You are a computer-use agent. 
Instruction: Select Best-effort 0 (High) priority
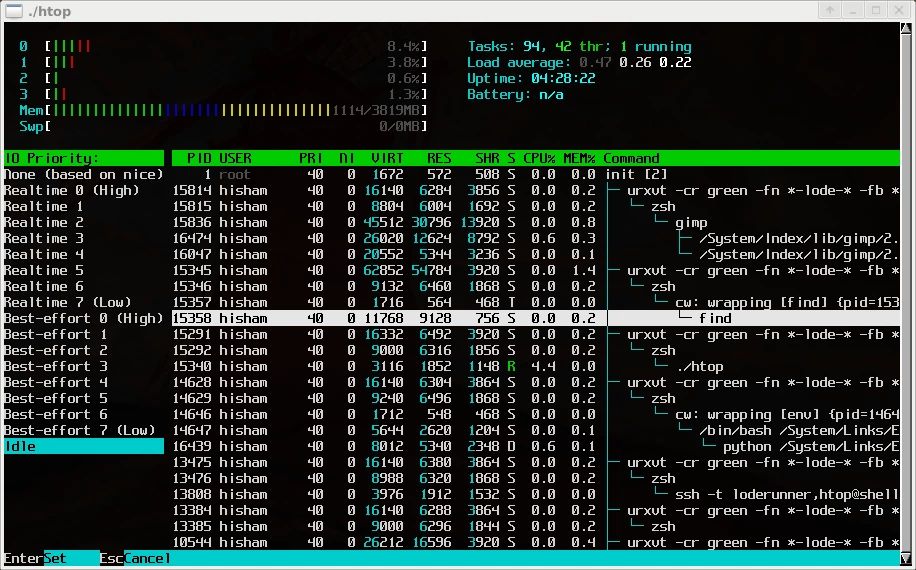84,318
